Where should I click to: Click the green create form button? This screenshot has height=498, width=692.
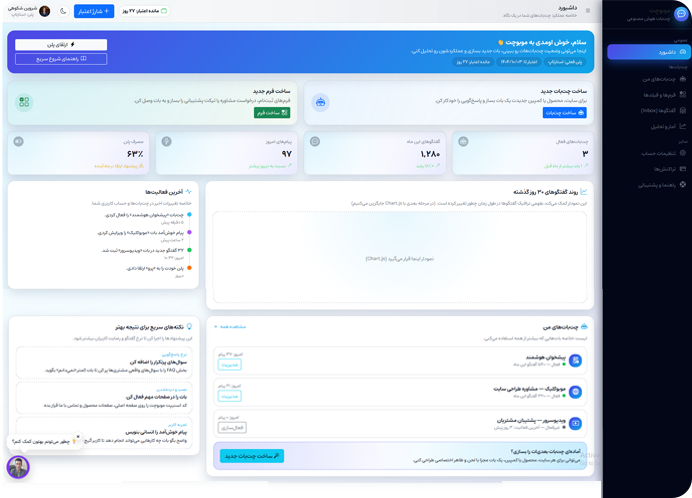(x=272, y=113)
